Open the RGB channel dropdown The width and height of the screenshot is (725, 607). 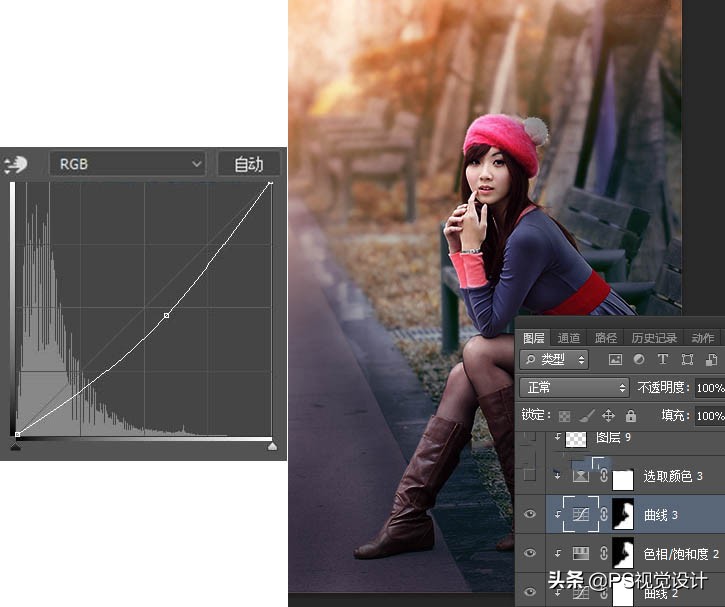[127, 164]
